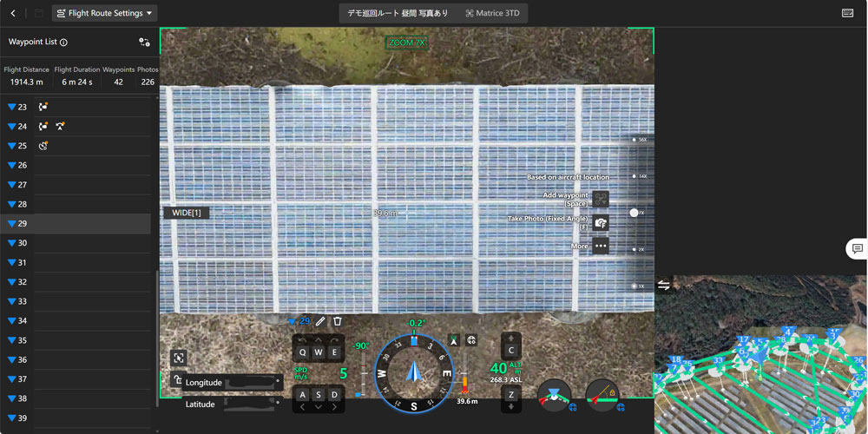Image resolution: width=868 pixels, height=434 pixels.
Task: Select waypoint 30 in the list
Action: pyautogui.click(x=76, y=243)
